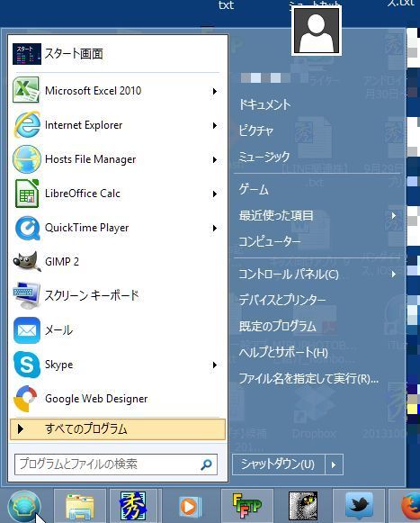Open Internet Explorer icon
The height and width of the screenshot is (523, 420).
coord(27,125)
